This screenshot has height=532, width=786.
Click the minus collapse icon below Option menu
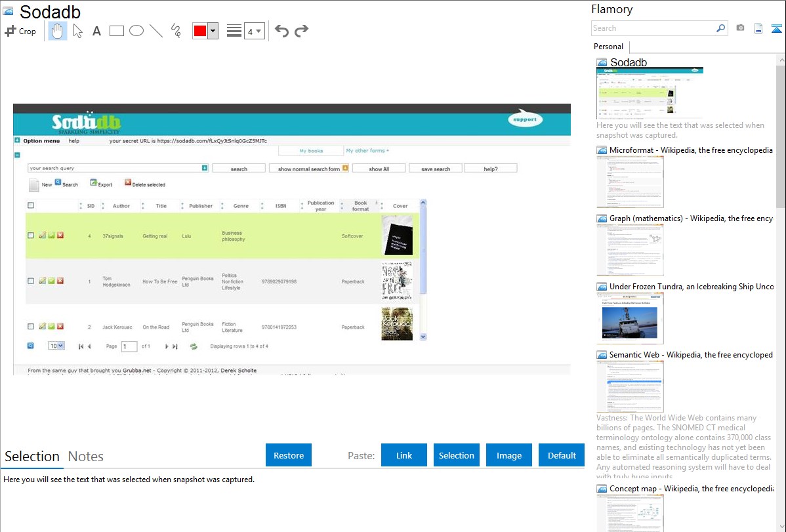click(x=17, y=155)
